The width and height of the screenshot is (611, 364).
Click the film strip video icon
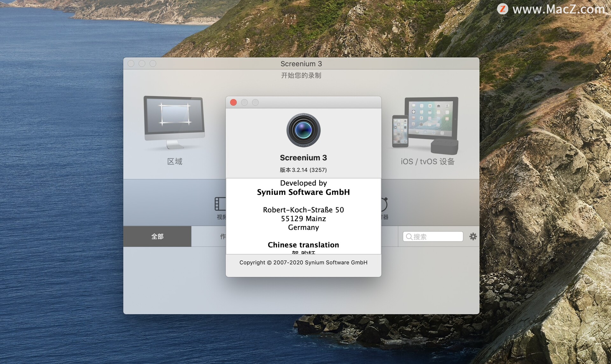coord(220,204)
